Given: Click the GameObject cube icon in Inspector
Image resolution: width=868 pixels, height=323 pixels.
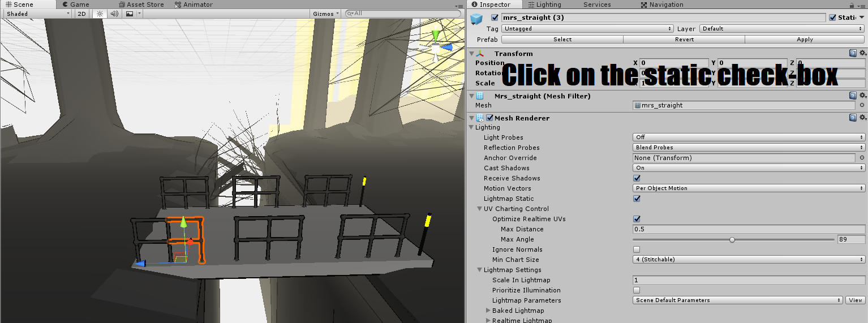Looking at the screenshot, I should tap(476, 20).
